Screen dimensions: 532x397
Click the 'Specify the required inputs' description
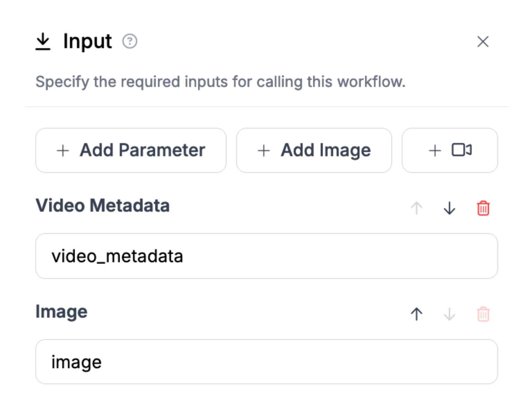click(220, 82)
